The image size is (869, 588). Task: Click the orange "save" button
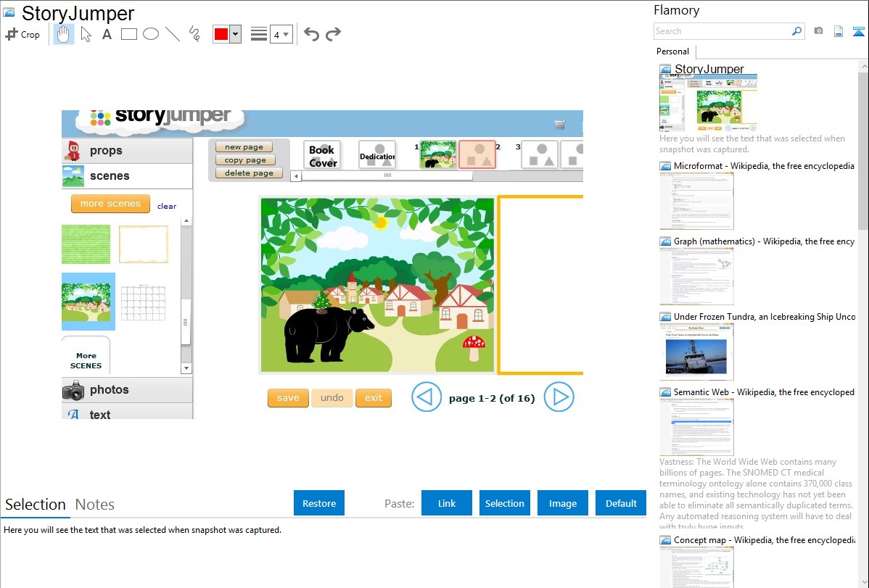click(288, 398)
